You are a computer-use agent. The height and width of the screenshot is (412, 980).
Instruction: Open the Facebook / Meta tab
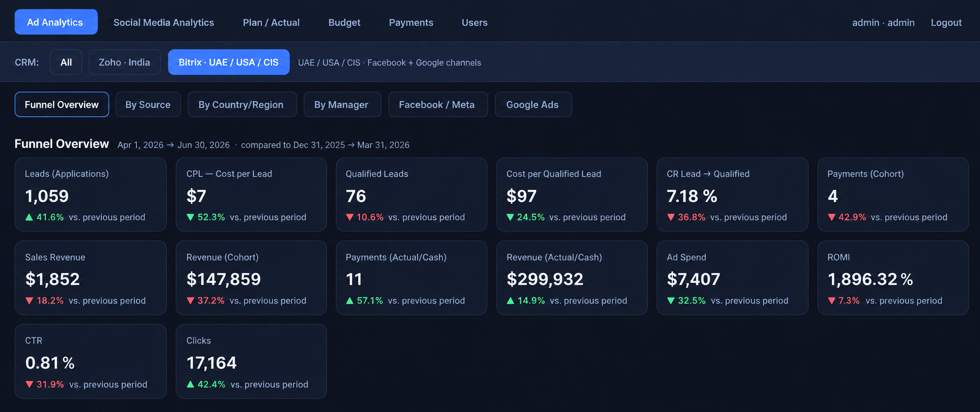click(x=438, y=104)
